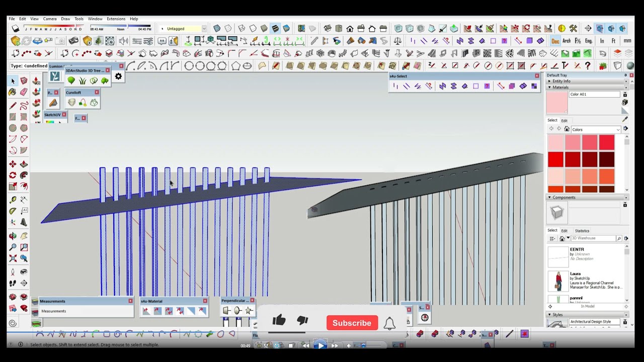644x362 pixels.
Task: Click the thumbs down dislike button
Action: coord(302,320)
